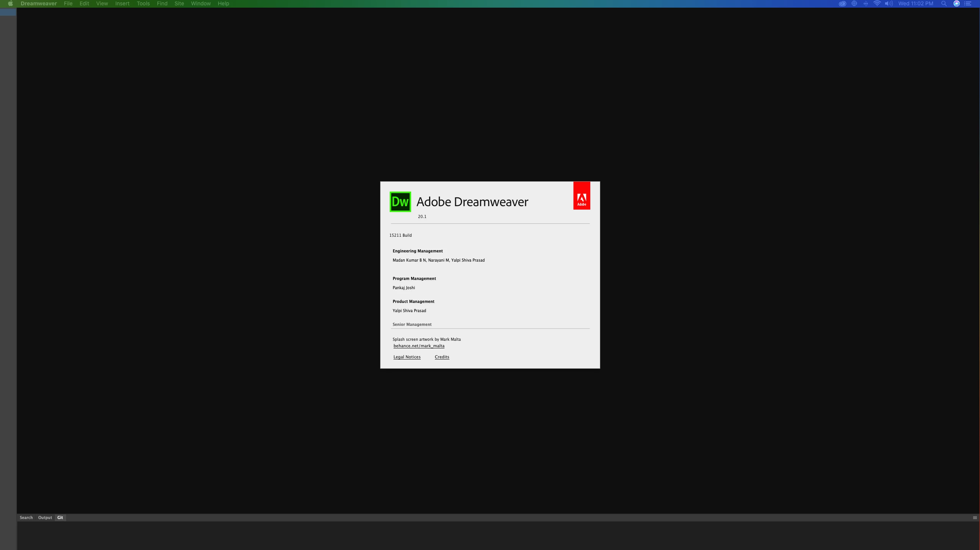Click the Bluetooth status icon
Screen dimensions: 980x550
(865, 4)
